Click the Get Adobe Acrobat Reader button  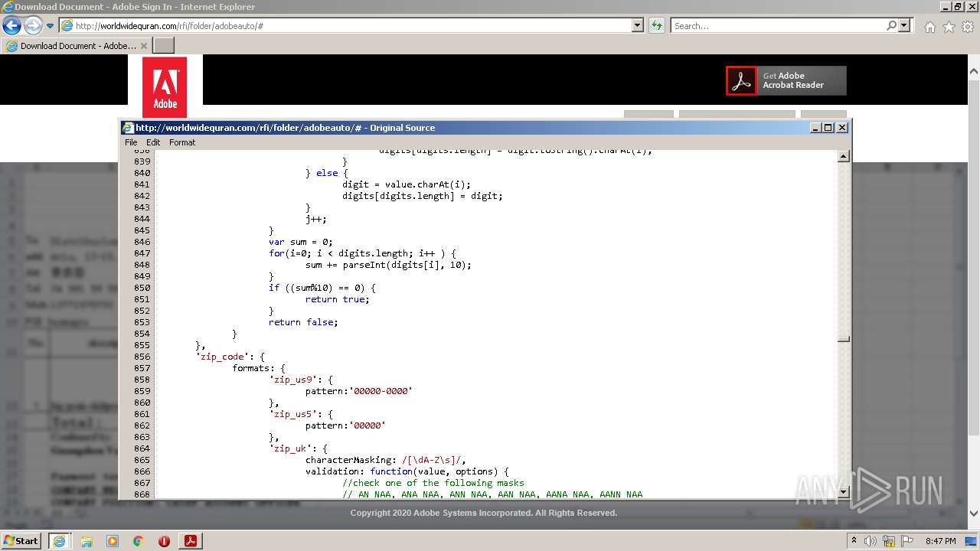[x=786, y=80]
